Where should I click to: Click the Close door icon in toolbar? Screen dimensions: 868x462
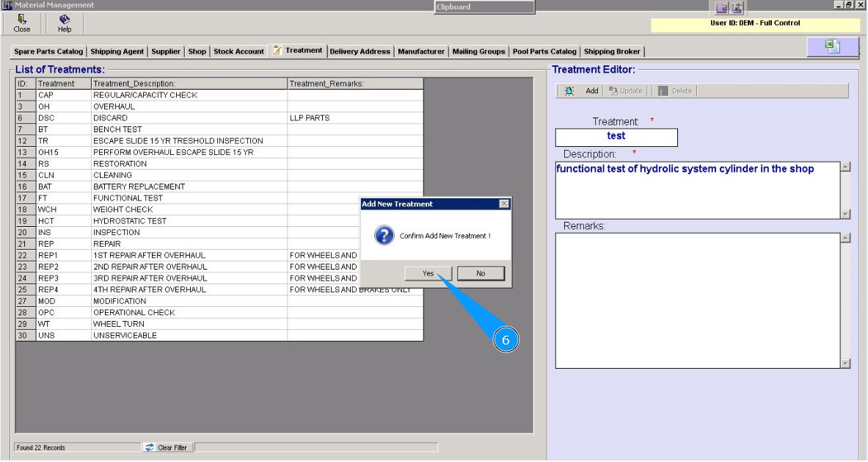tap(22, 19)
